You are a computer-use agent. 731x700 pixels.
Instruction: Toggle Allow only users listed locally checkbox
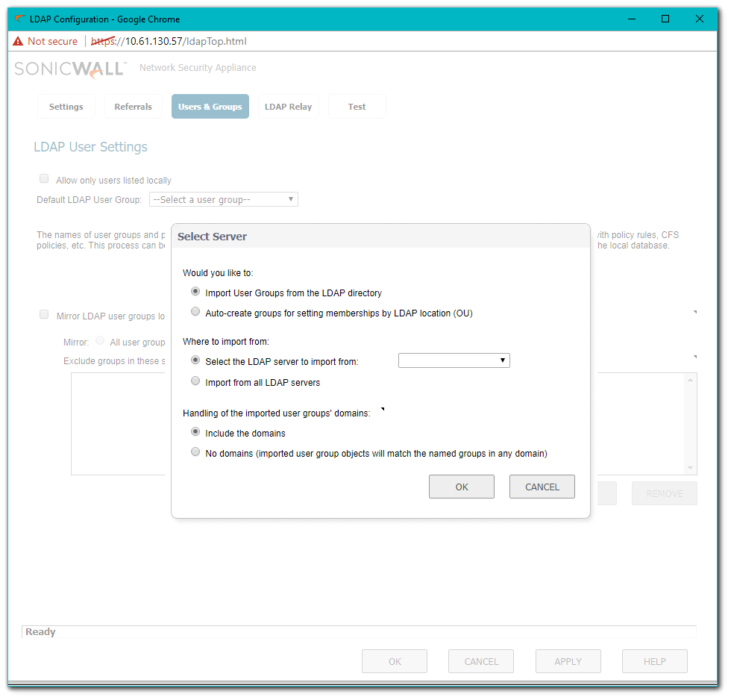click(x=44, y=179)
